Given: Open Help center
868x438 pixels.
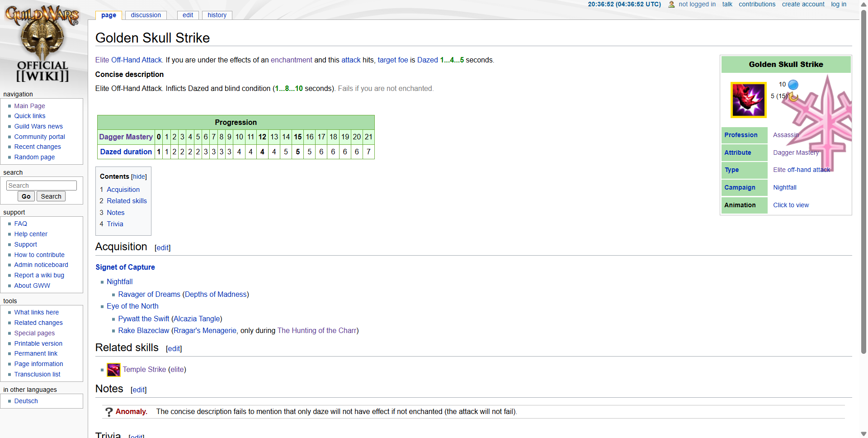Looking at the screenshot, I should (x=31, y=234).
